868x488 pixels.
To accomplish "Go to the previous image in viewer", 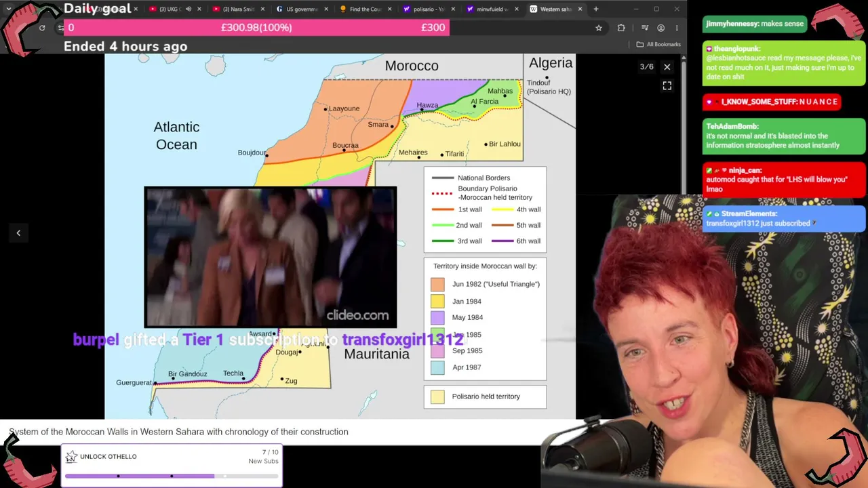I will 18,233.
